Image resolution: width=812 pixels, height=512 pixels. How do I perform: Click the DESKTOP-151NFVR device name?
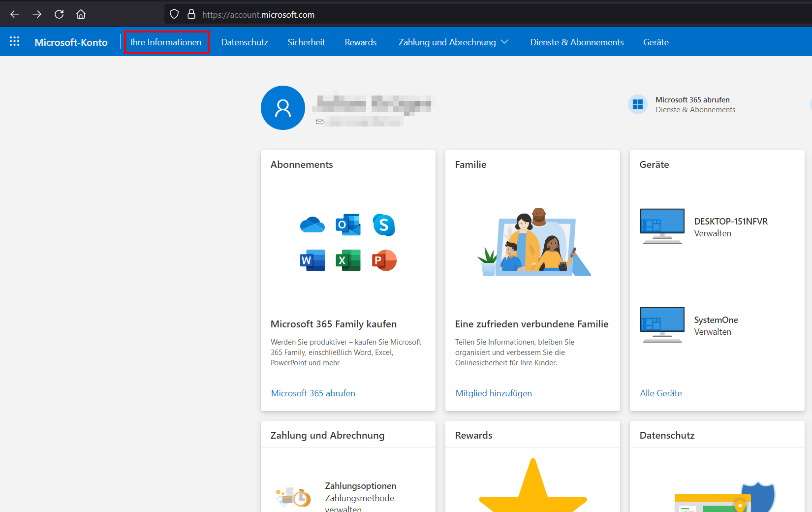click(731, 221)
